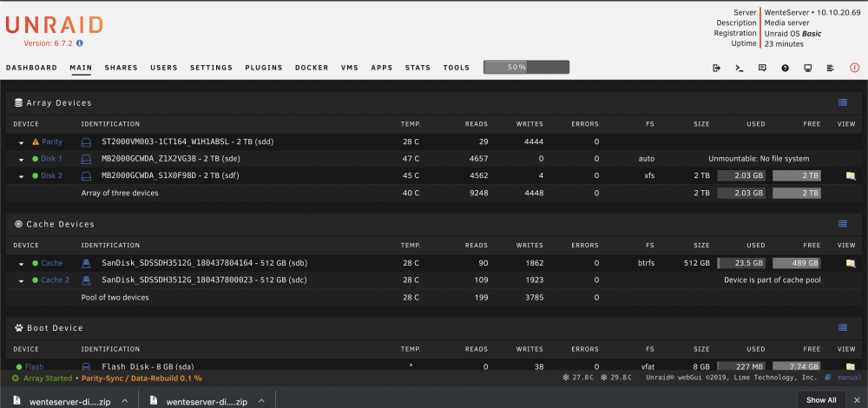Click the Disk 1 drive icon
This screenshot has height=408, width=868.
(x=86, y=159)
